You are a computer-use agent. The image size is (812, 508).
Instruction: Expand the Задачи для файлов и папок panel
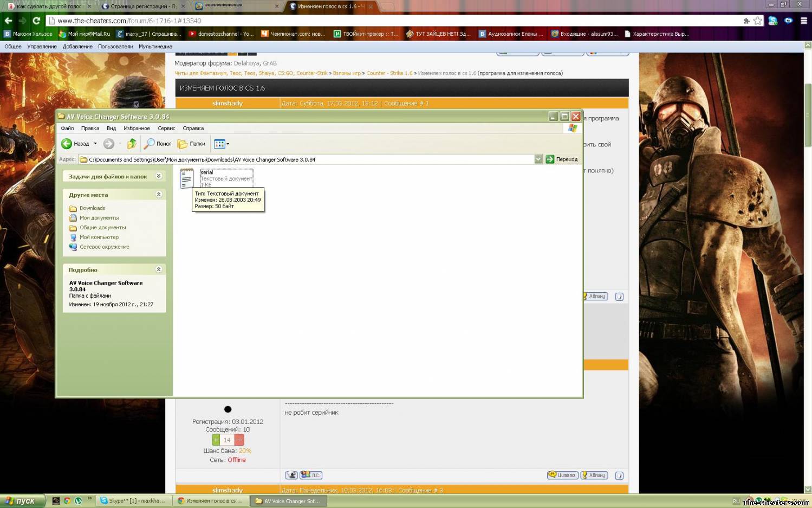click(x=159, y=176)
